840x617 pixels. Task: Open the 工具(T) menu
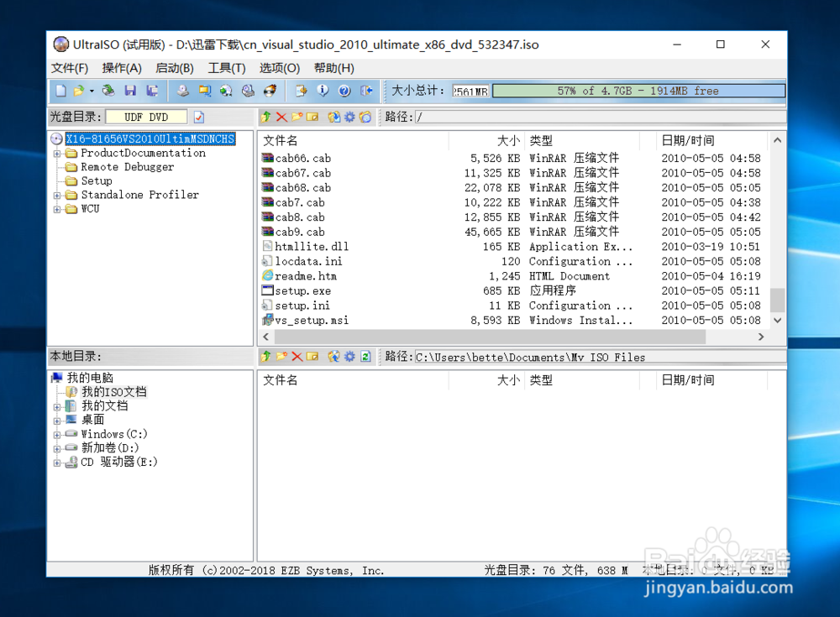tap(227, 68)
